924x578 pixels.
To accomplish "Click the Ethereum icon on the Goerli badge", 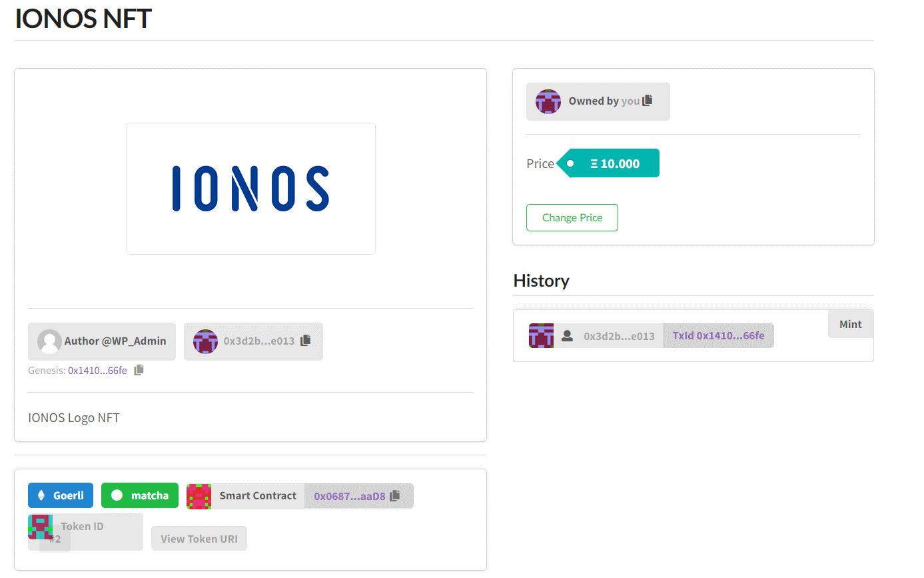I will pos(41,495).
